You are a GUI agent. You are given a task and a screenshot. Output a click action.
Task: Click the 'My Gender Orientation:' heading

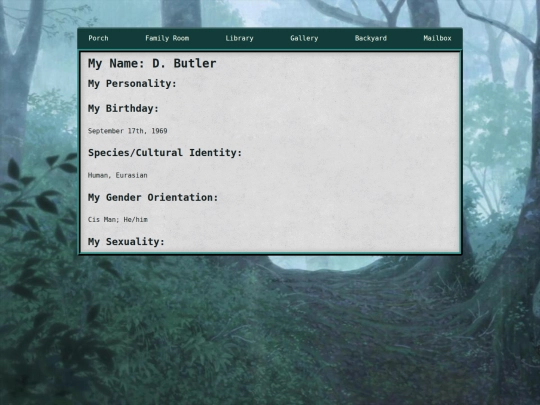coord(153,197)
